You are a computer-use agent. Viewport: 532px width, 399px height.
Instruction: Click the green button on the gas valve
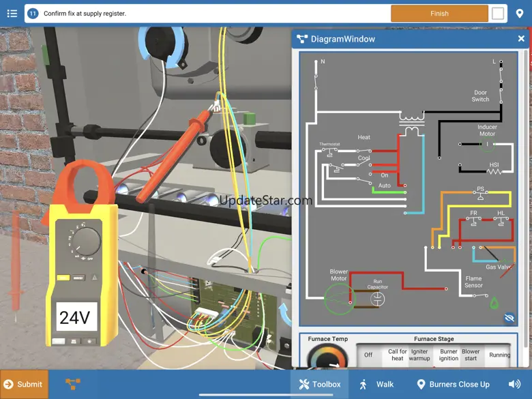click(250, 118)
